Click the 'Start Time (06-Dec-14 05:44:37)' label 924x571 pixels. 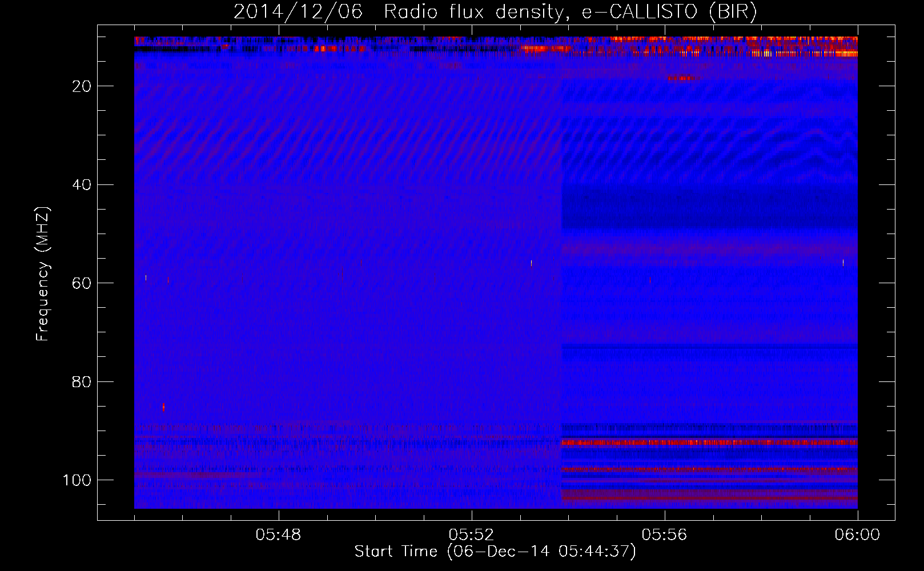(495, 552)
